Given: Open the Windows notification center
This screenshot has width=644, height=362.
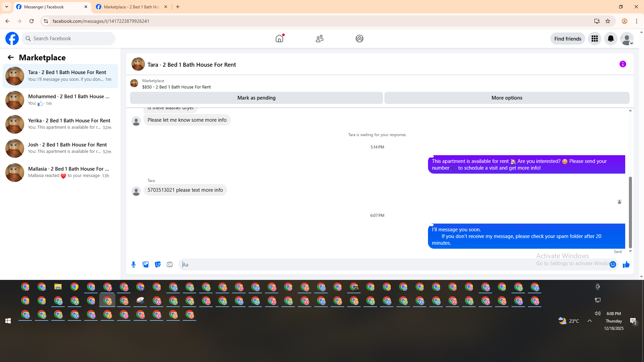Looking at the screenshot, I should point(634,321).
